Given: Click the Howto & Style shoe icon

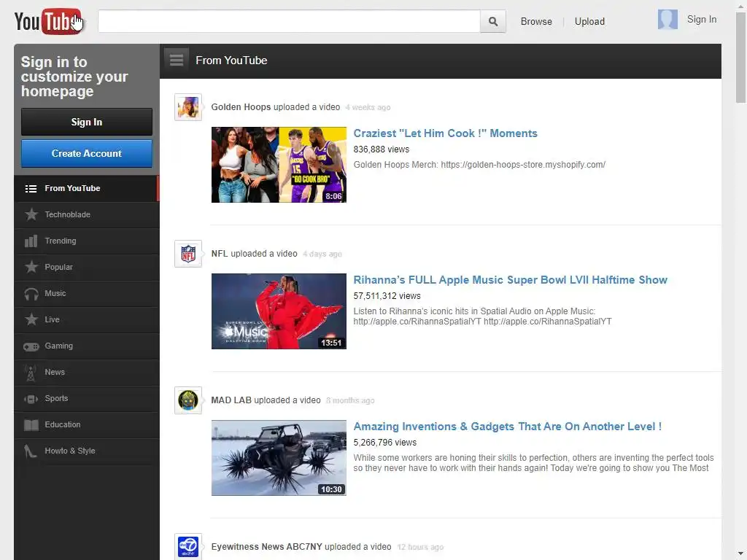Looking at the screenshot, I should pyautogui.click(x=31, y=451).
